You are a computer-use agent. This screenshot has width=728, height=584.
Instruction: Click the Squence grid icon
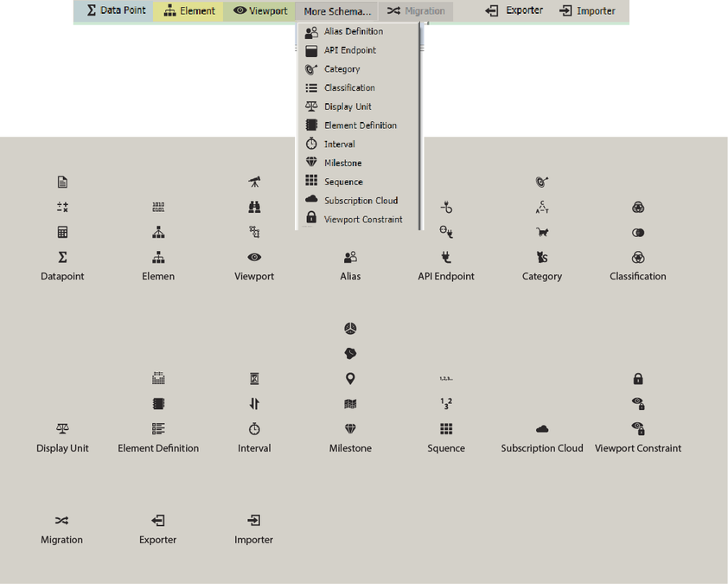coord(446,428)
